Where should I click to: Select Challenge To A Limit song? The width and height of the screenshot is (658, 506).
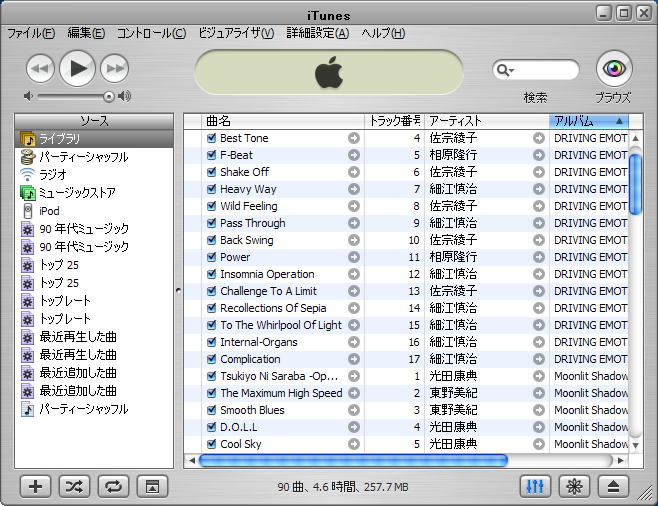406,291
